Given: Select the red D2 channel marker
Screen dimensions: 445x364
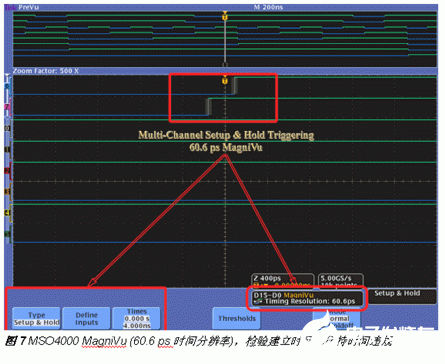Looking at the screenshot, I should pos(7,171).
